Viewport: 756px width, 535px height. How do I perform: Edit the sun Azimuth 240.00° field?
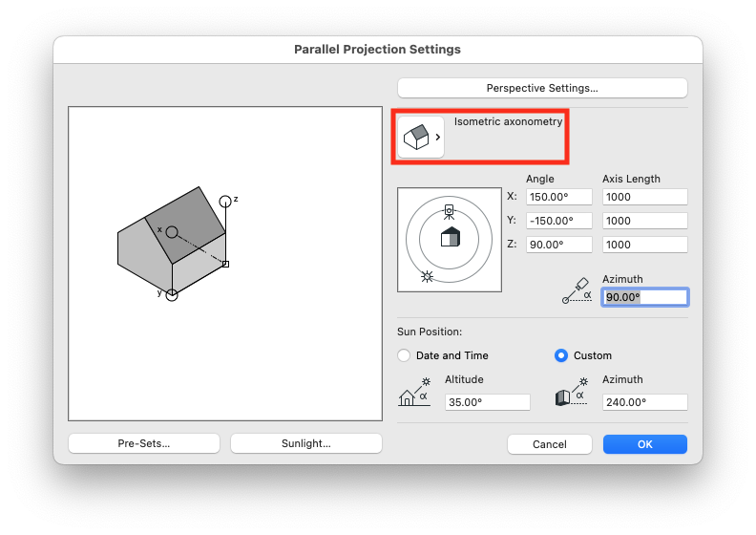pos(645,402)
